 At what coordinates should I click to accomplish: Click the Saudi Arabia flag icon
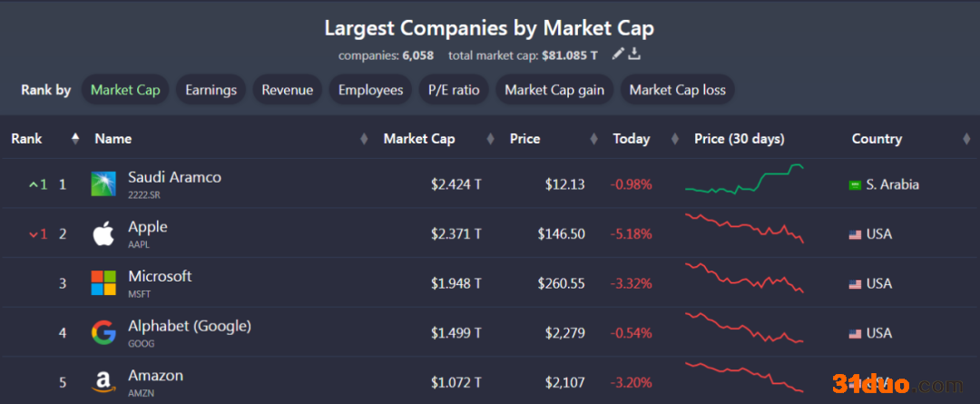coord(854,185)
